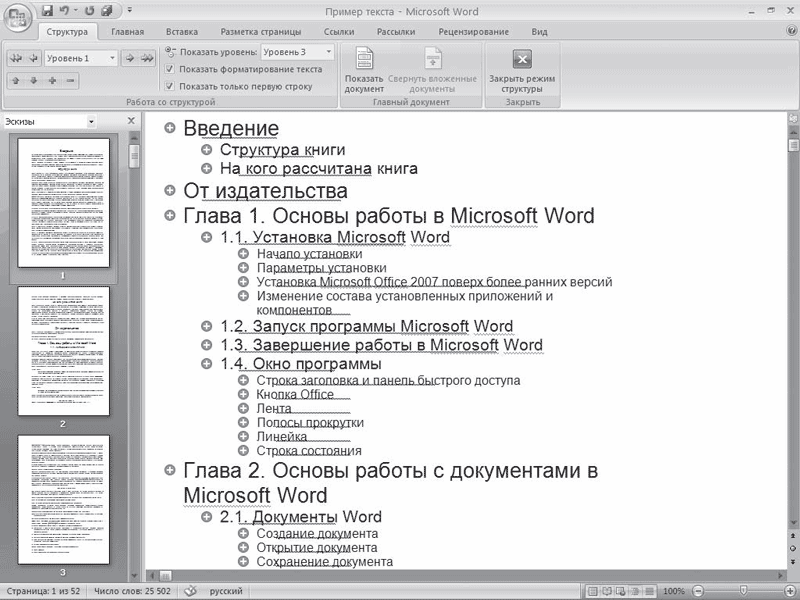
Task: Demote to body text double-arrow icon
Action: click(x=147, y=58)
